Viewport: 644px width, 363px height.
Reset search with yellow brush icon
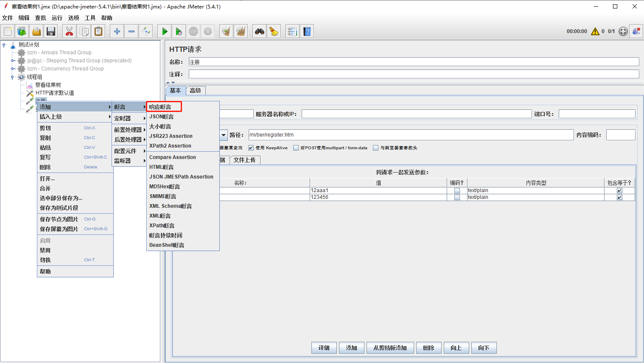(x=274, y=31)
